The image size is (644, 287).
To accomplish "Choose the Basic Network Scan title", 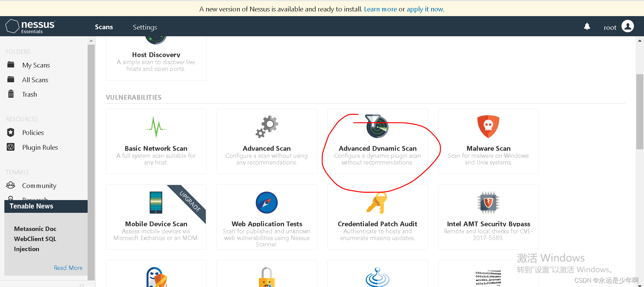I will pos(156,148).
